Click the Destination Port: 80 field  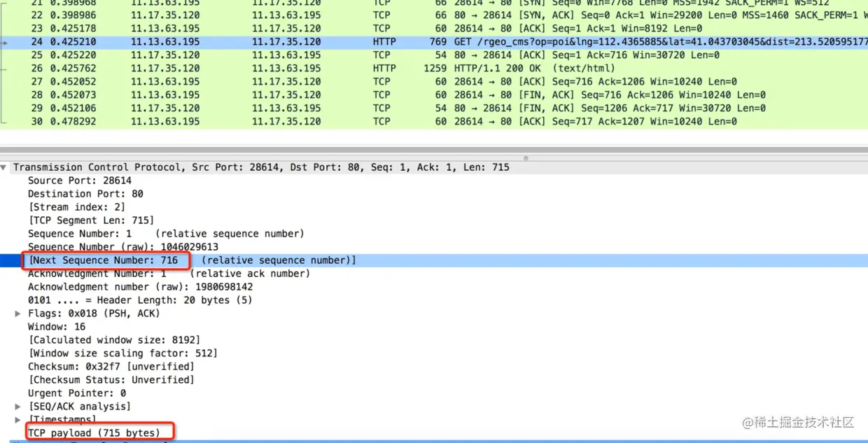pos(85,194)
